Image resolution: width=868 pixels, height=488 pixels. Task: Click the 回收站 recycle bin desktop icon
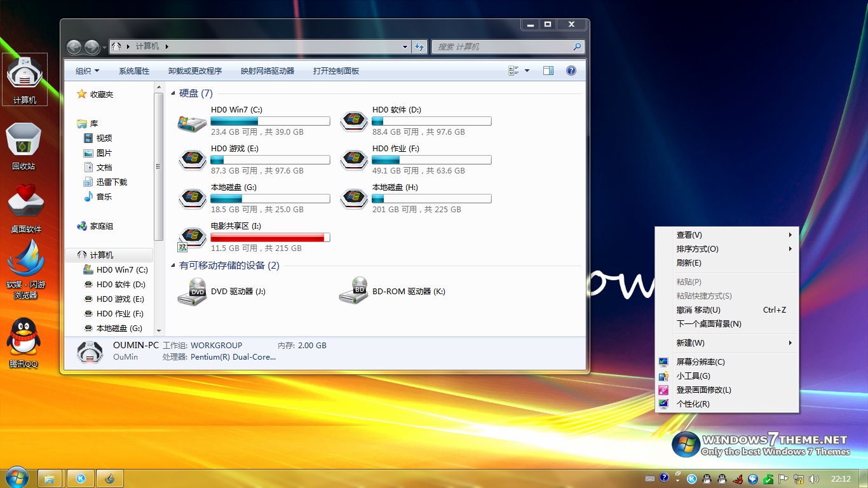click(x=24, y=146)
